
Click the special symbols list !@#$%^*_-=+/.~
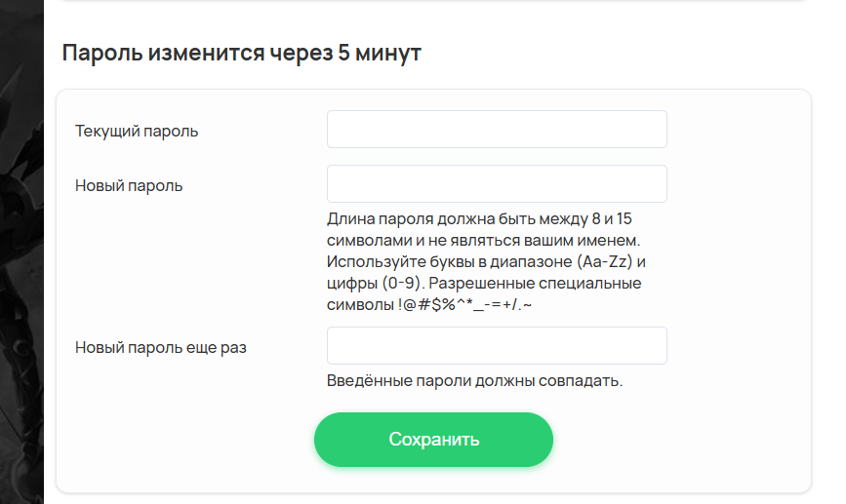(x=465, y=304)
